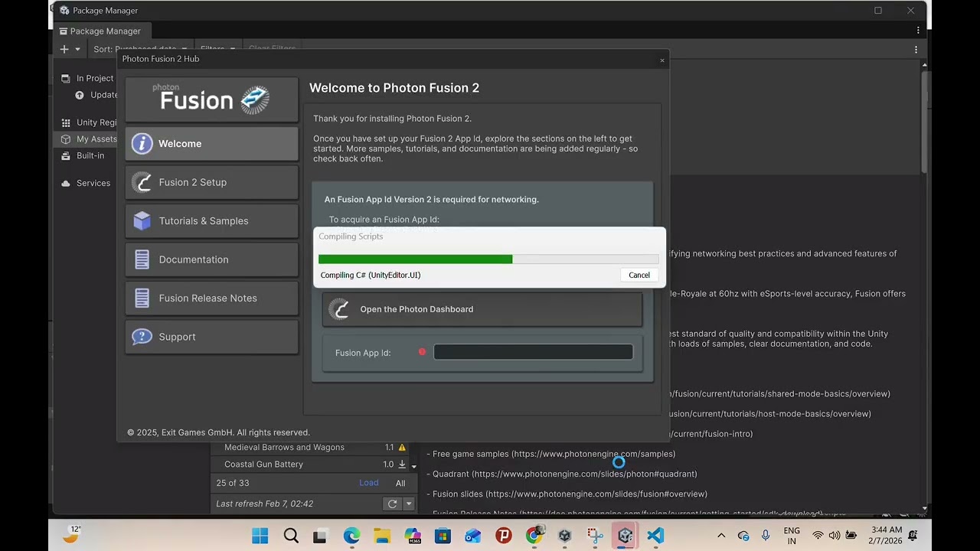Screen dimensions: 980x551
Task: Click the red App Id warning indicator
Action: (x=422, y=352)
